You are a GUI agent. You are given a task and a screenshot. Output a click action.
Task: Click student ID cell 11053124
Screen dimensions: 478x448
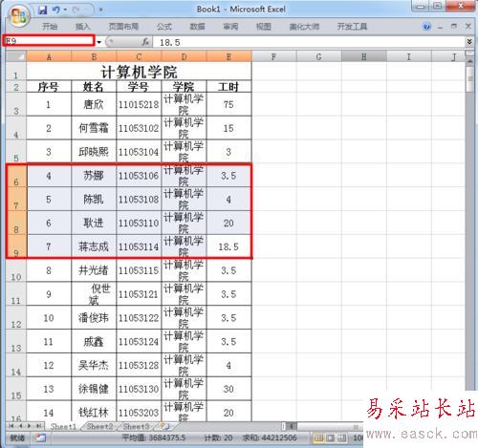click(139, 342)
